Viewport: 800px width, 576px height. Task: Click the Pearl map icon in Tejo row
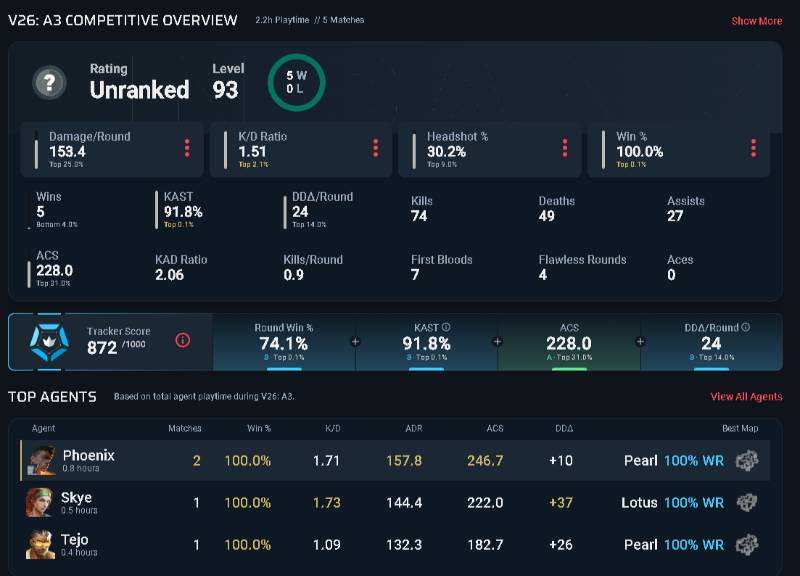point(747,544)
